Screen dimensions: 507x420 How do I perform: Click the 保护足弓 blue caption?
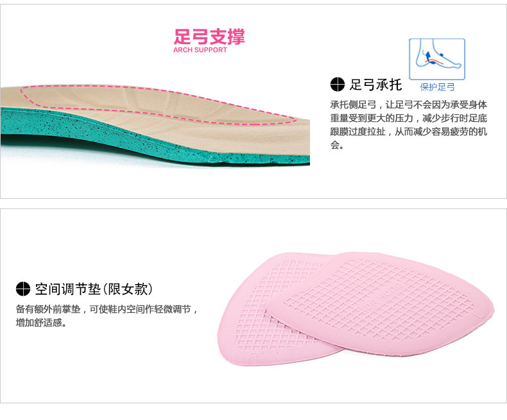(x=437, y=87)
